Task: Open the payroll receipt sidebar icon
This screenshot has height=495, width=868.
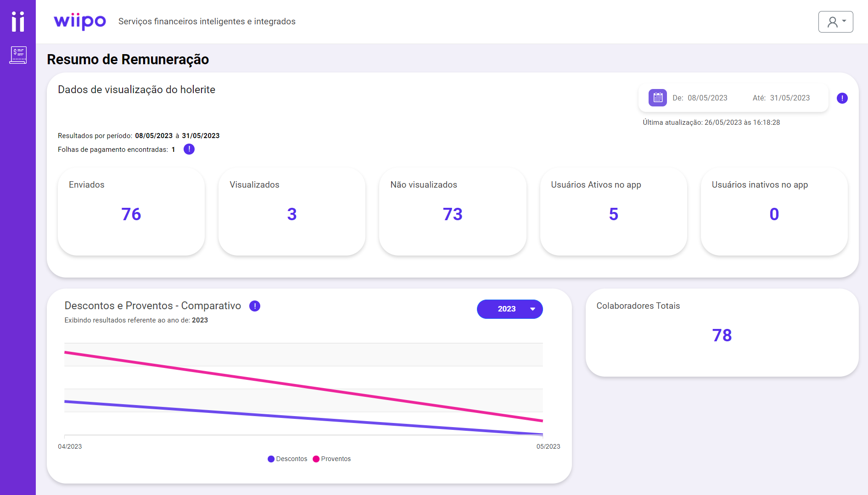Action: coord(18,55)
